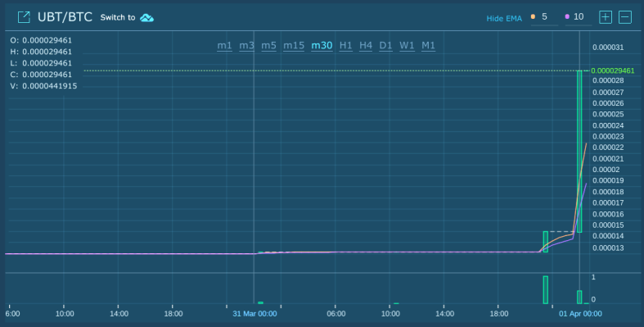Click the 'Switch to' label

(118, 18)
